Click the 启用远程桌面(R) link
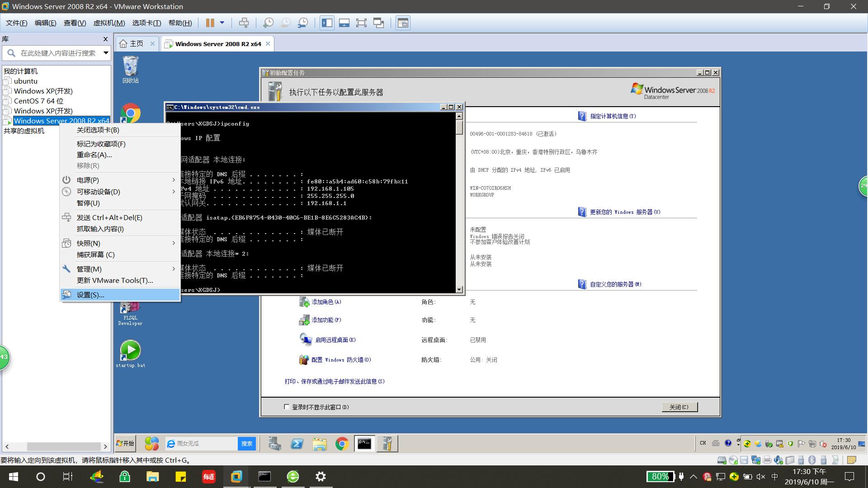The height and width of the screenshot is (488, 868). [335, 340]
